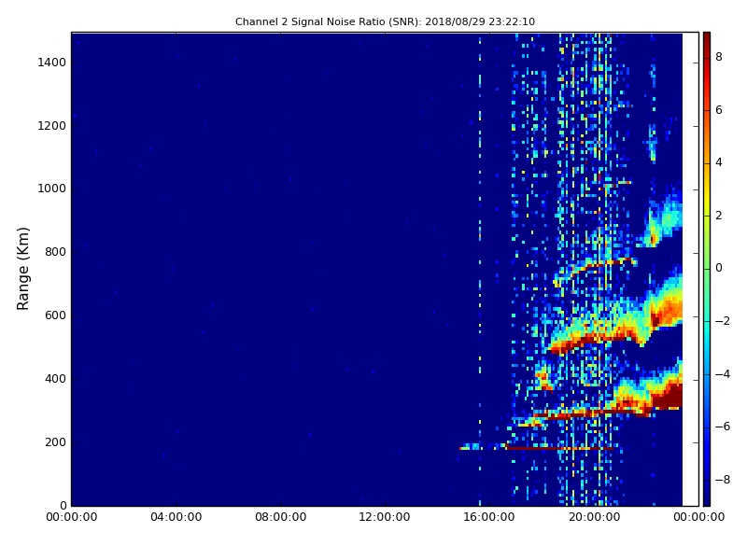Click the 1000 range tick label
The image size is (747, 560).
click(52, 189)
